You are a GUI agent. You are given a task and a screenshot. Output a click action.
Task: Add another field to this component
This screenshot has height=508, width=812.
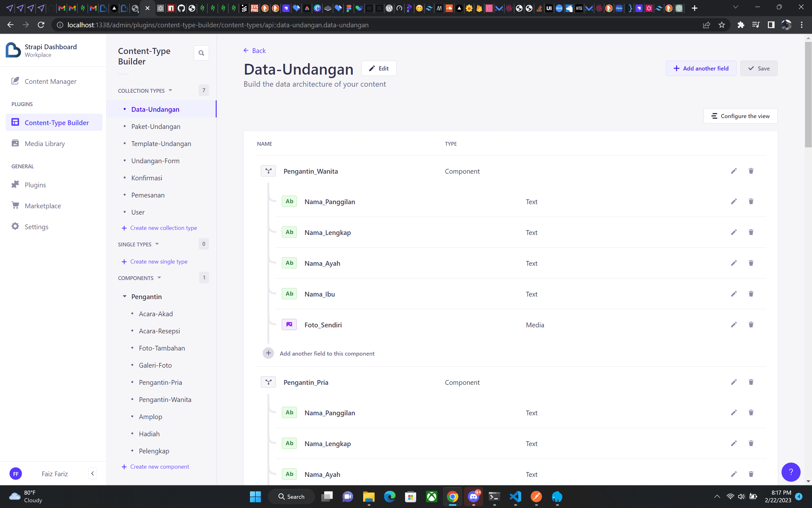(327, 353)
